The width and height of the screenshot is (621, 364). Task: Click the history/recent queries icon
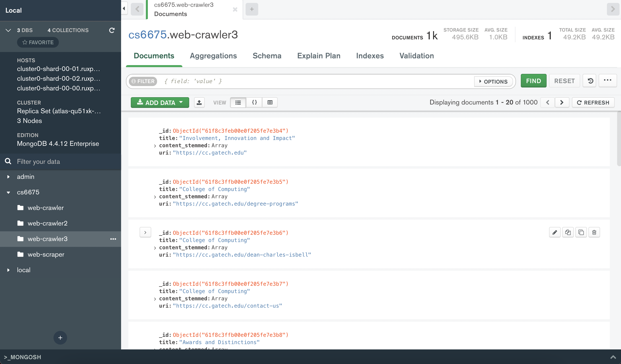[590, 81]
